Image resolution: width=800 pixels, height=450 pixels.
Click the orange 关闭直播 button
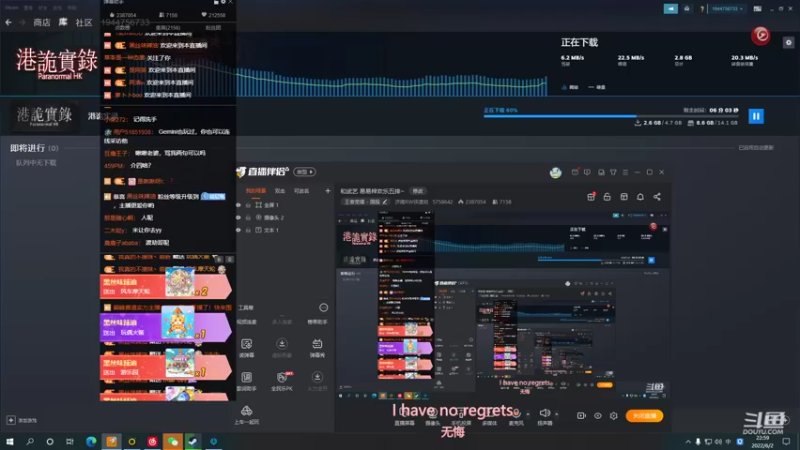(644, 416)
